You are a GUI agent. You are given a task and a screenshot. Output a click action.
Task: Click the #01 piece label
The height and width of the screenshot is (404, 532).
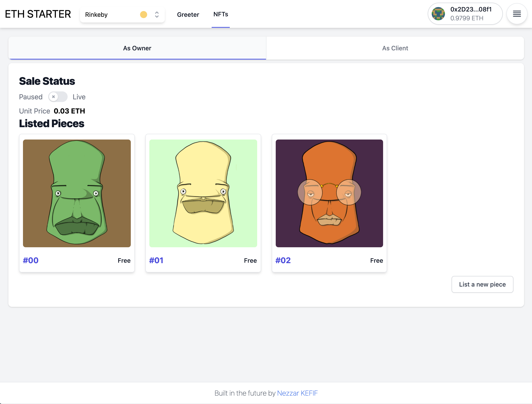tap(156, 260)
